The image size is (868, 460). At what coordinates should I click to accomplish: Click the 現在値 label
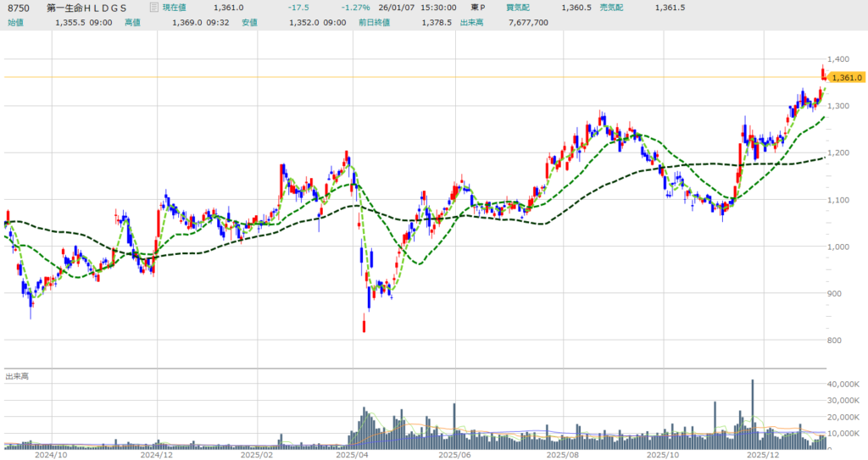175,8
